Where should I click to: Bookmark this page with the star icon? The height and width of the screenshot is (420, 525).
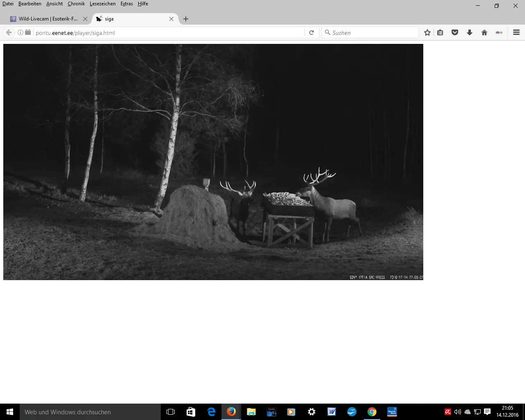tap(427, 33)
